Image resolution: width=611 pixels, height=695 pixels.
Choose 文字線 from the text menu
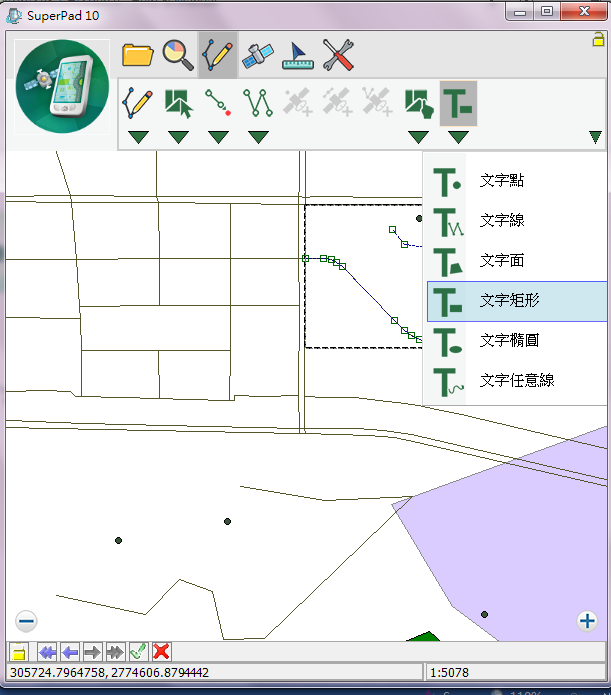[x=517, y=221]
